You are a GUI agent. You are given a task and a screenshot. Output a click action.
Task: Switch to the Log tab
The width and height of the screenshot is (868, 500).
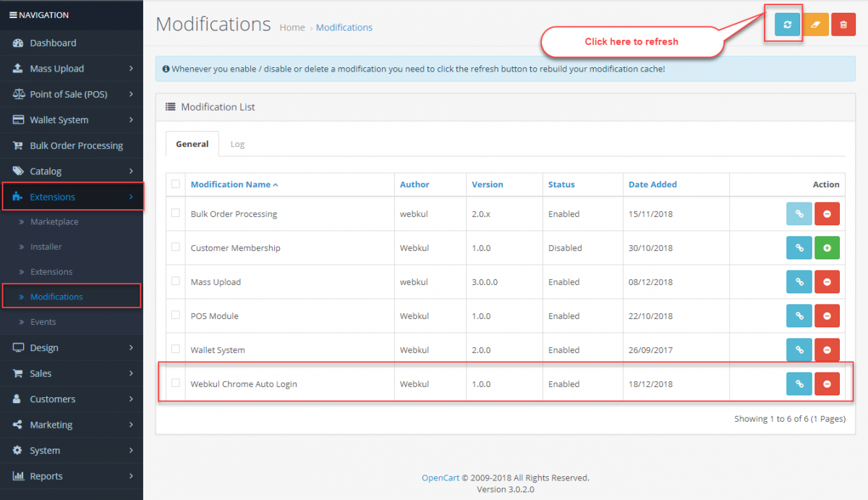237,144
